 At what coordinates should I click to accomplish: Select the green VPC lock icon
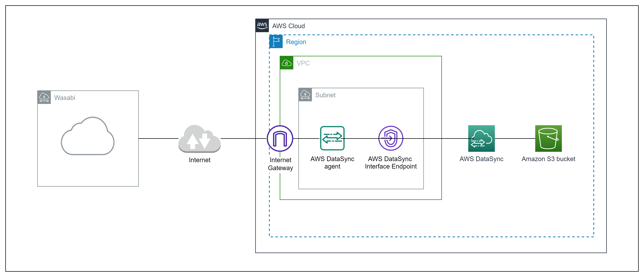(x=287, y=63)
